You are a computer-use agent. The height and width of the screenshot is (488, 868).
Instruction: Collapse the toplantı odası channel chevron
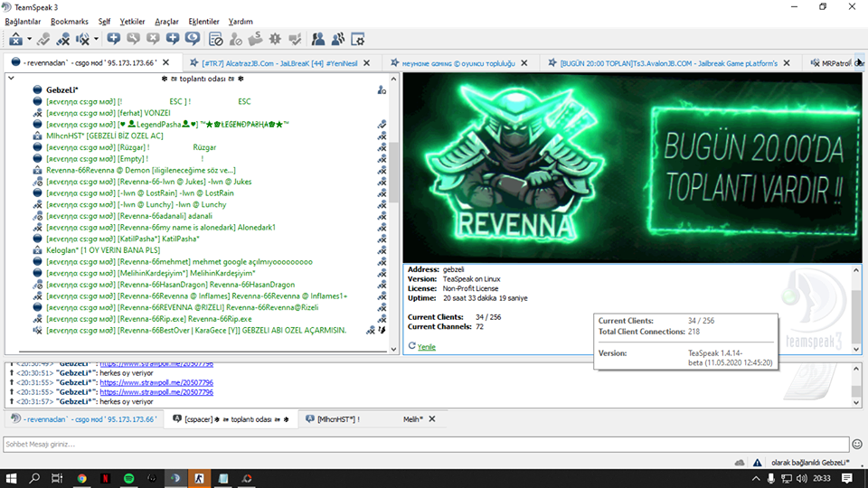tap(11, 79)
